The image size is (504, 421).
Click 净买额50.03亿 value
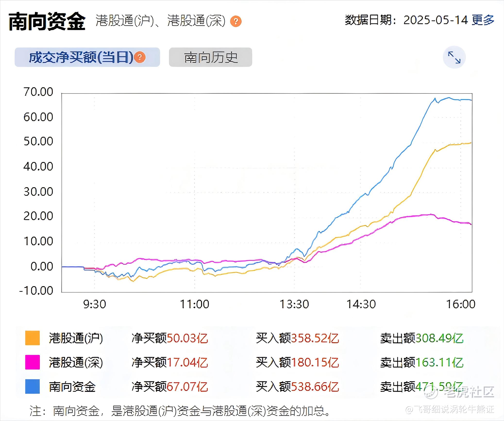click(170, 338)
